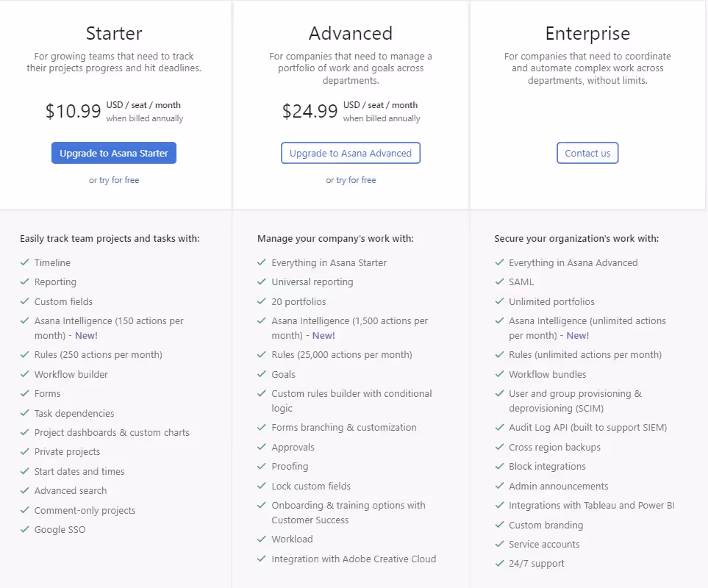Click checkmark next to Custom branding
The width and height of the screenshot is (708, 588).
coord(499,525)
